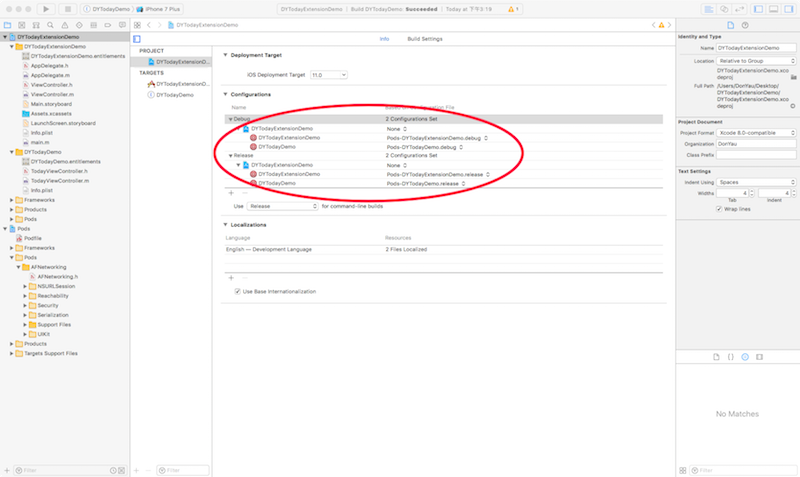Add a configuration with the plus button
Image resolution: width=800 pixels, height=477 pixels.
(231, 193)
